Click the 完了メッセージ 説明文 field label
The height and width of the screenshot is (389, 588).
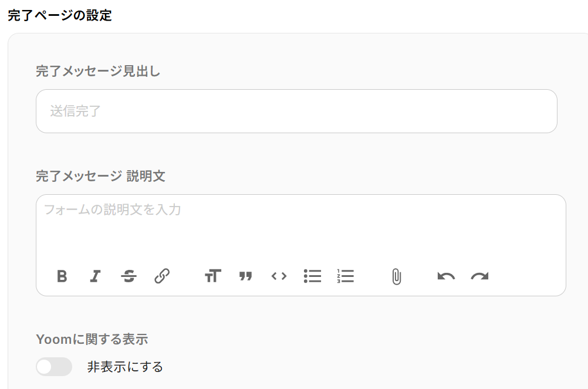click(x=100, y=176)
